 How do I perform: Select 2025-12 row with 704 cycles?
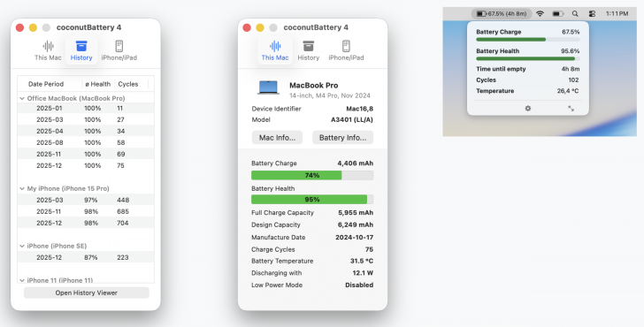tap(86, 224)
